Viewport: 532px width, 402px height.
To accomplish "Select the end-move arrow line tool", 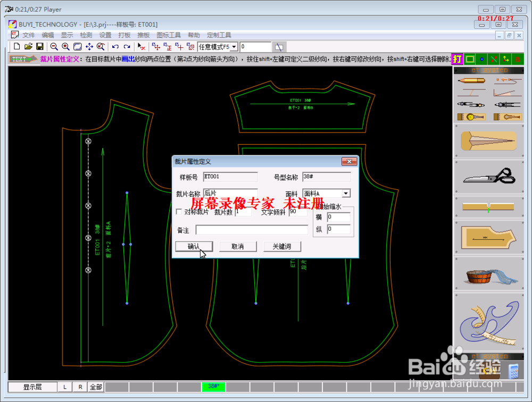I will (x=508, y=81).
